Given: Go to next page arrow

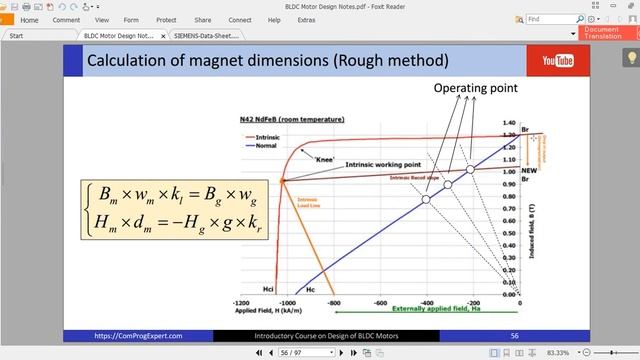Looking at the screenshot, I should pos(342,353).
